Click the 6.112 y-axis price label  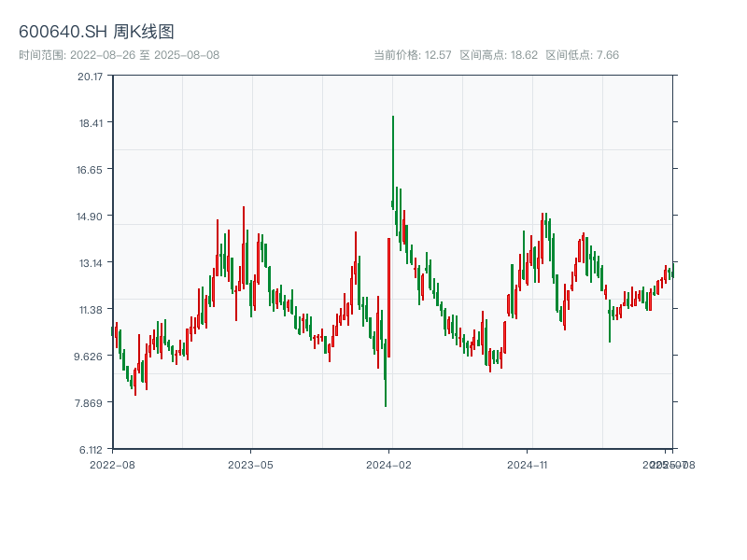coord(91,450)
